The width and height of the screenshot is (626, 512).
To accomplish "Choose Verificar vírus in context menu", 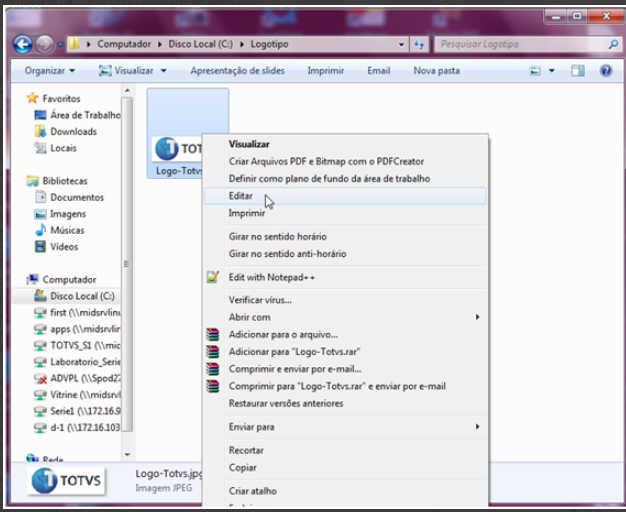I will point(345,300).
